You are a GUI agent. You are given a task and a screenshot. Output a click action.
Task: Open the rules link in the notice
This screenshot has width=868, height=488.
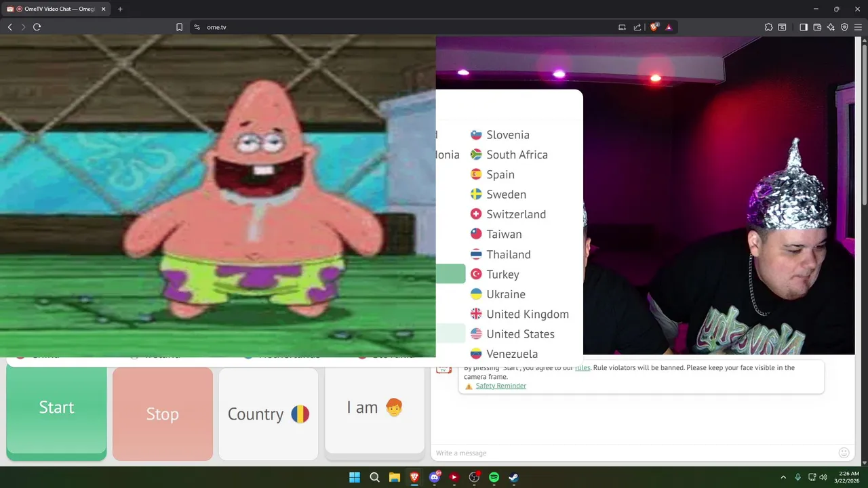(x=583, y=367)
